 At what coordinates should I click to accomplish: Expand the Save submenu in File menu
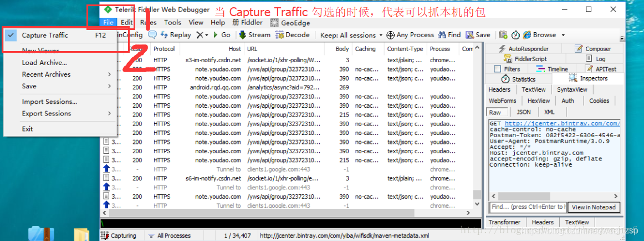(x=60, y=86)
